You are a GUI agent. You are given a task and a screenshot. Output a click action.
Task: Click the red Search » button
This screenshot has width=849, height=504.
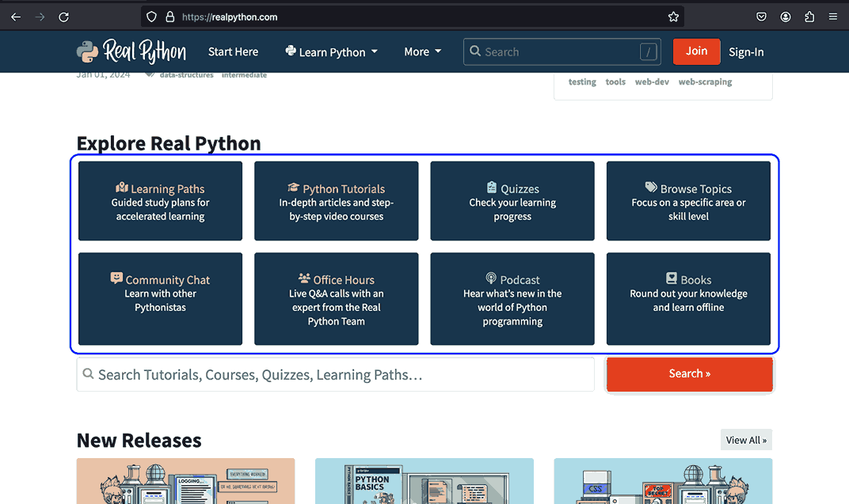coord(689,374)
